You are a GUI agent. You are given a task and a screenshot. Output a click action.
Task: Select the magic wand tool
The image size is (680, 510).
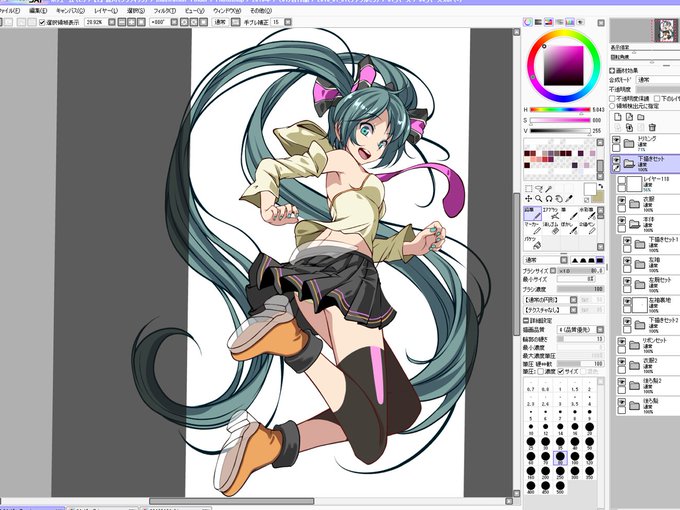[x=549, y=189]
